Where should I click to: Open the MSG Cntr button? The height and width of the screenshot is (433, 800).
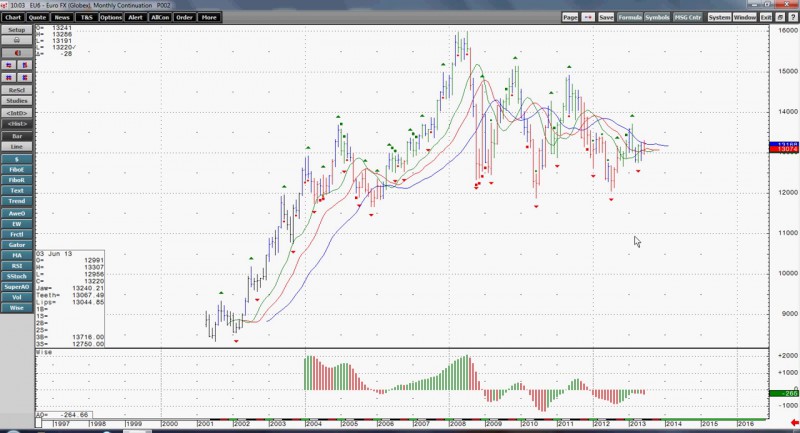688,17
